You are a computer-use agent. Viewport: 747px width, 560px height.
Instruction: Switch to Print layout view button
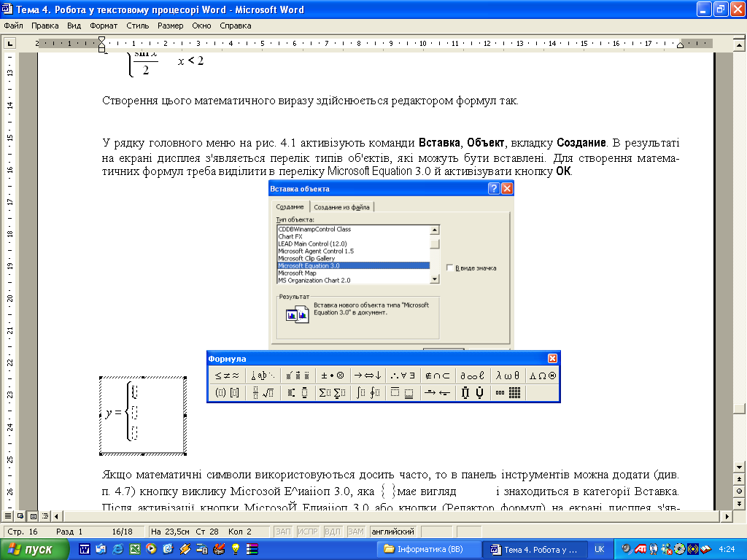tap(33, 516)
